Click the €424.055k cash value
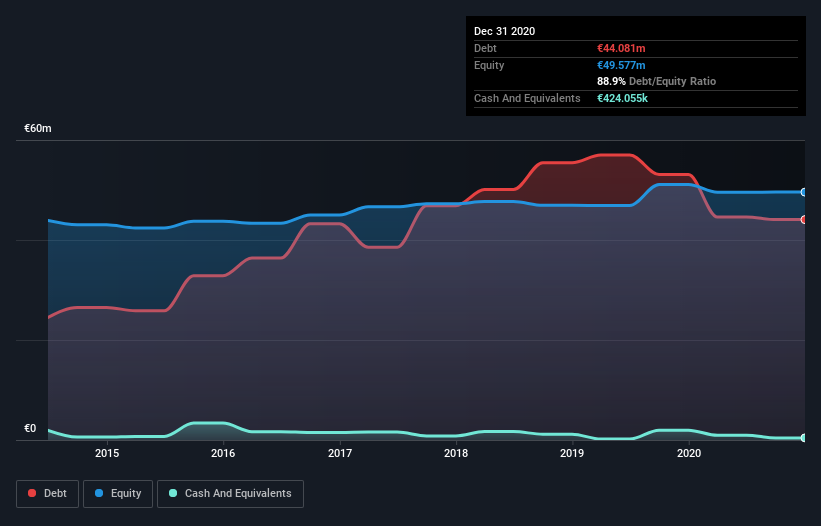821x526 pixels. click(x=622, y=98)
